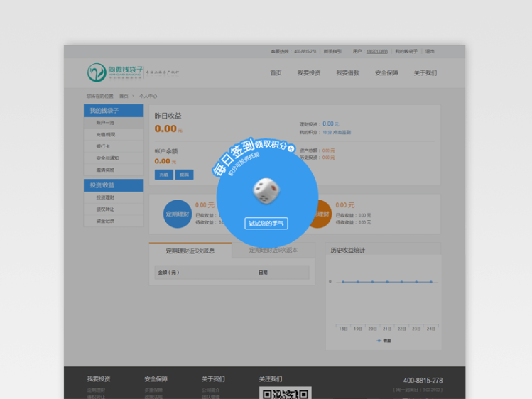Select 银行卡 in the sidebar
The image size is (532, 399).
pos(114,146)
